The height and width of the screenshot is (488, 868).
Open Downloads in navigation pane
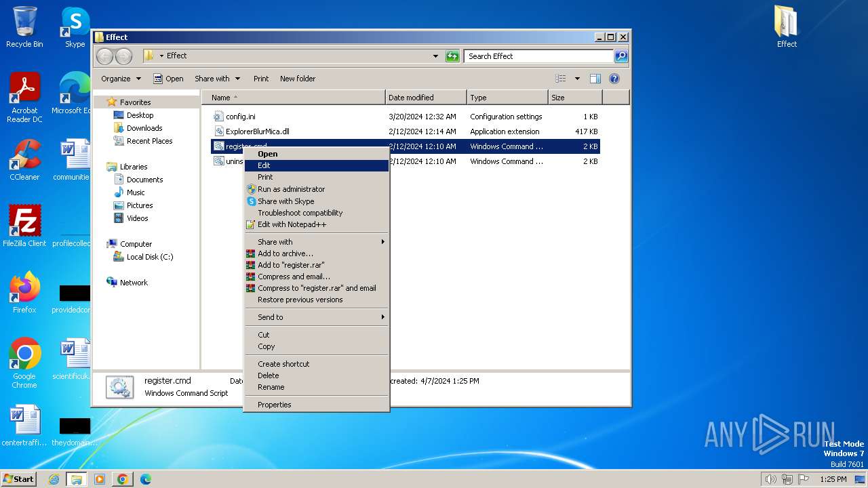click(144, 128)
